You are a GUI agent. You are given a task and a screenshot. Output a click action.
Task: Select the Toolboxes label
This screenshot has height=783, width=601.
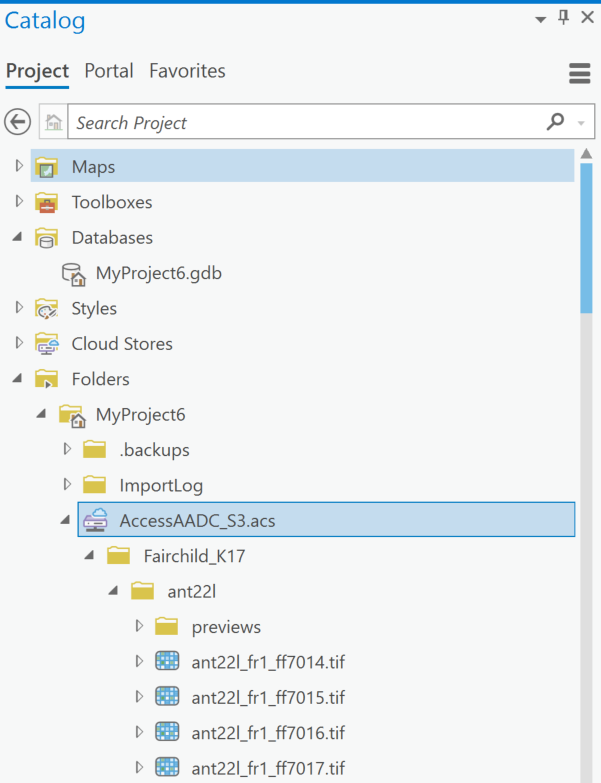[x=112, y=202]
